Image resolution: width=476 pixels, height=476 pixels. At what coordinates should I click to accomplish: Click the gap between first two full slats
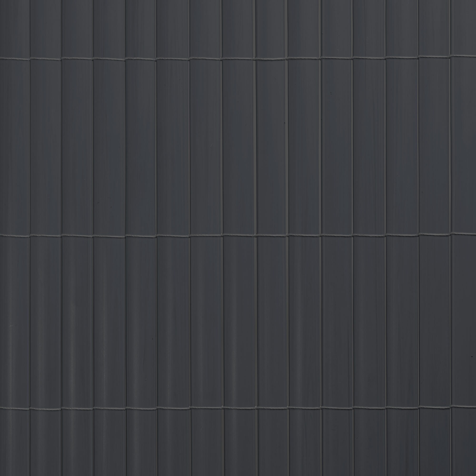coord(61,238)
